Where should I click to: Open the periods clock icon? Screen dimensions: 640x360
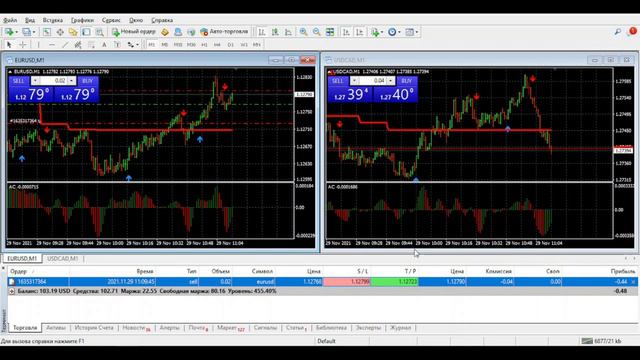[392, 32]
